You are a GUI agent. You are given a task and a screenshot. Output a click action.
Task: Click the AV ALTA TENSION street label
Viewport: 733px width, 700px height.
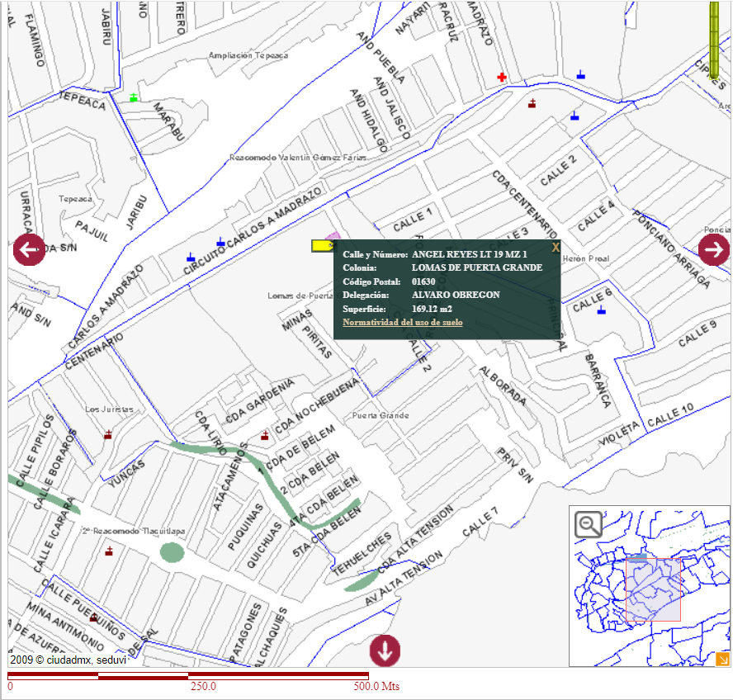coord(404,578)
